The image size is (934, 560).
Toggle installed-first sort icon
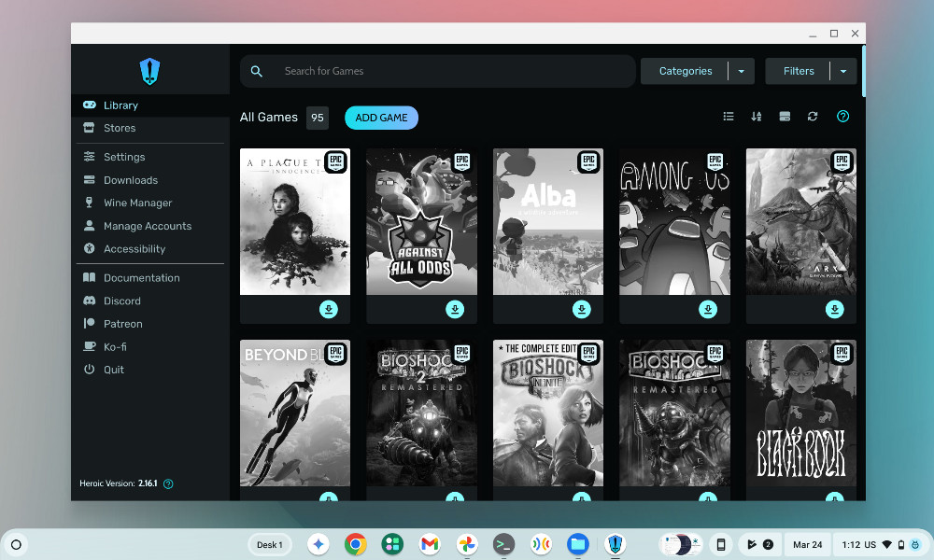[x=785, y=117]
